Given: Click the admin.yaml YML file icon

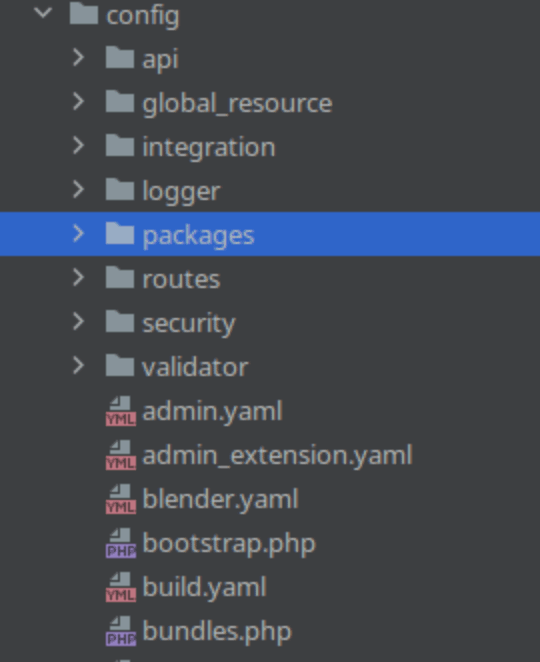Looking at the screenshot, I should click(121, 411).
